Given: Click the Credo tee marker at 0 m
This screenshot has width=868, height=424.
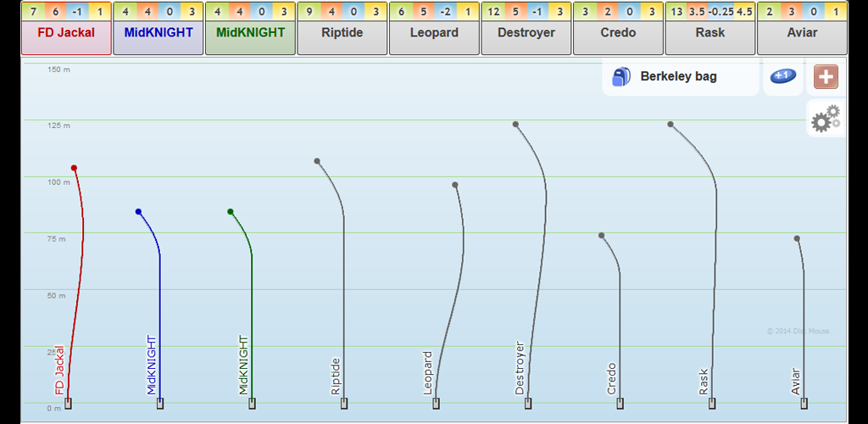Looking at the screenshot, I should point(620,404).
